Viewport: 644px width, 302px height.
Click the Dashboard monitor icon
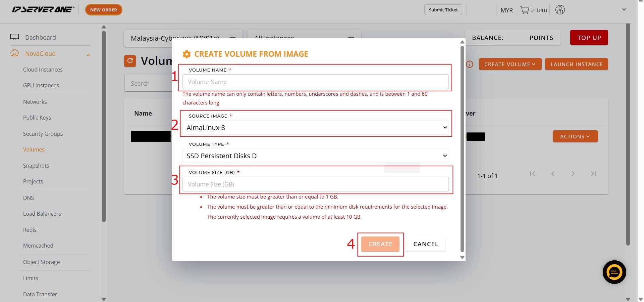(14, 37)
